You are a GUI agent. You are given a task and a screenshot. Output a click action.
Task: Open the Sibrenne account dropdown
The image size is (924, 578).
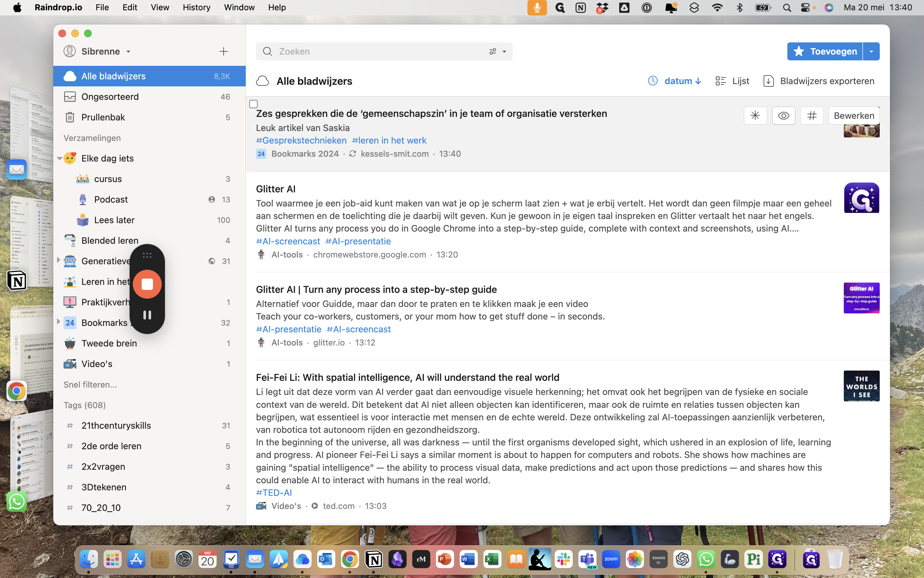[x=97, y=51]
